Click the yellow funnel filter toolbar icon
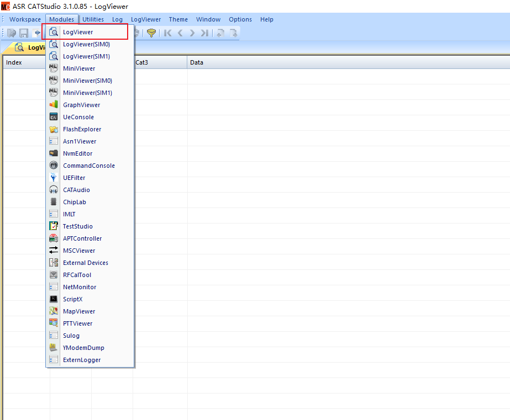Image resolution: width=510 pixels, height=420 pixels. [151, 33]
